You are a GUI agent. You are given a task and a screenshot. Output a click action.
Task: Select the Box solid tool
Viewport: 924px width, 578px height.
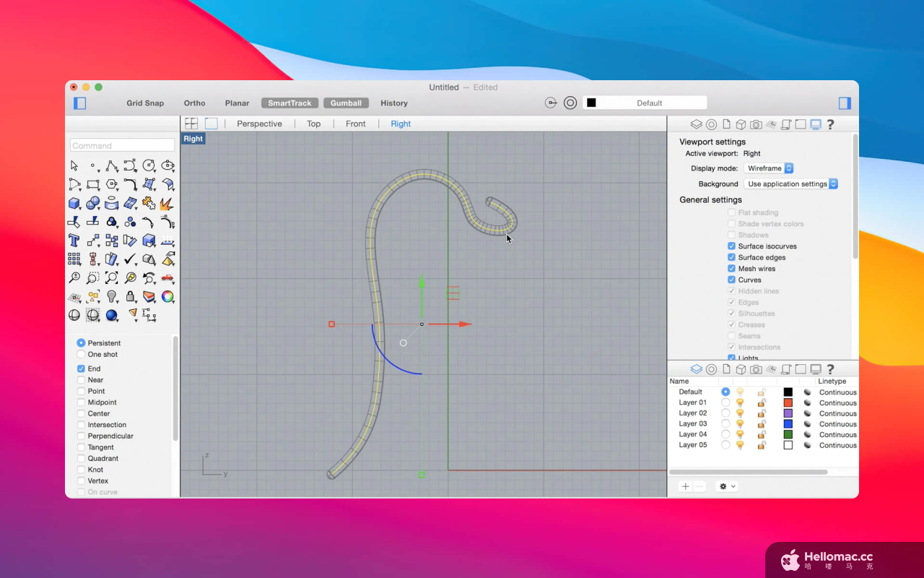click(74, 203)
